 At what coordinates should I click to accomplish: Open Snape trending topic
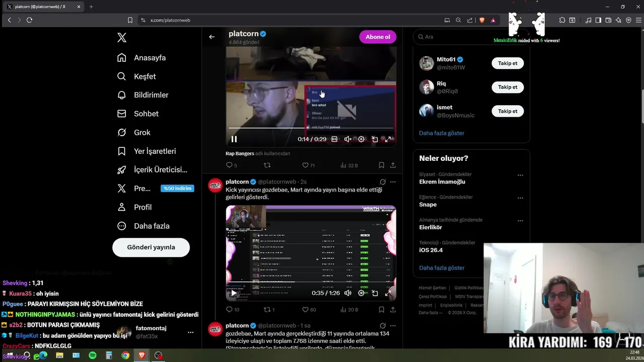click(x=428, y=205)
